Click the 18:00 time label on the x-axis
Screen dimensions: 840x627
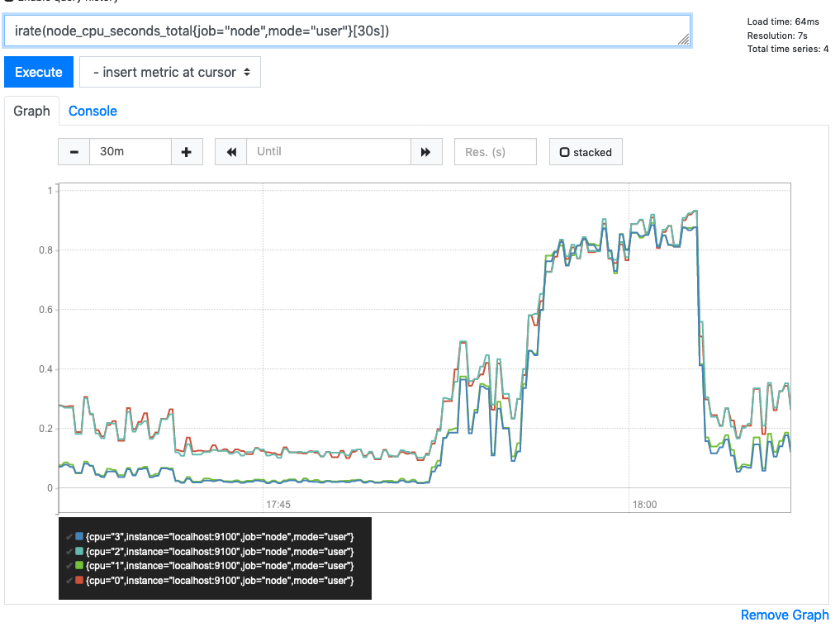click(644, 504)
